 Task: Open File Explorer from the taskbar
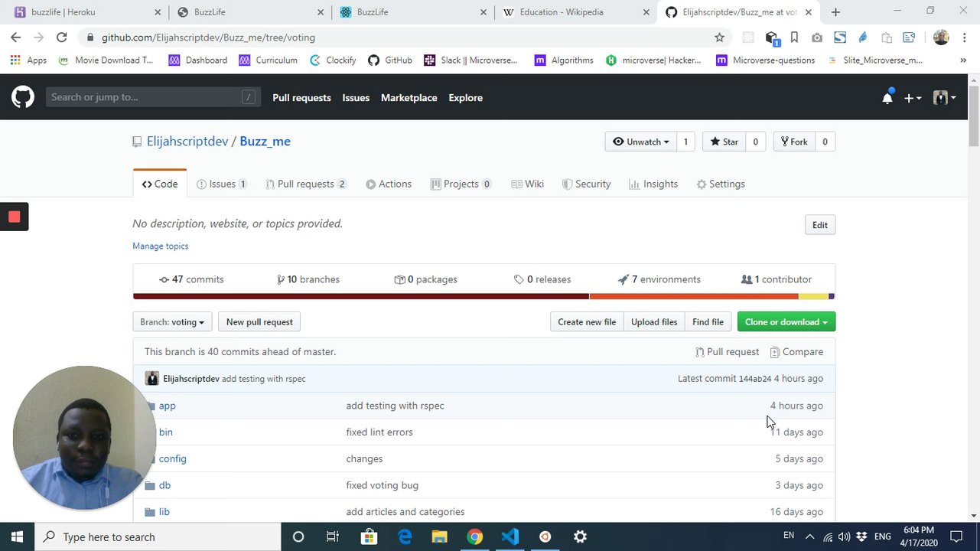click(x=439, y=536)
